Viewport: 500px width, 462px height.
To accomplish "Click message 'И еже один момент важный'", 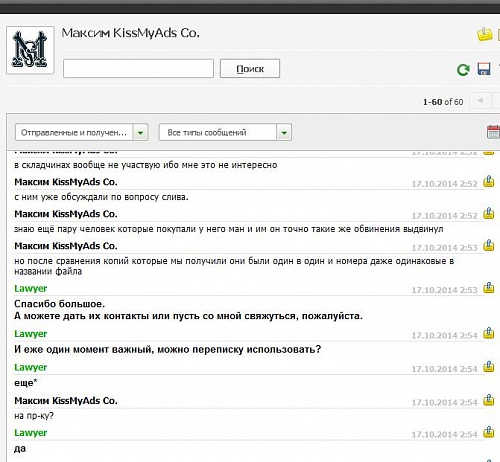I will click(x=168, y=349).
